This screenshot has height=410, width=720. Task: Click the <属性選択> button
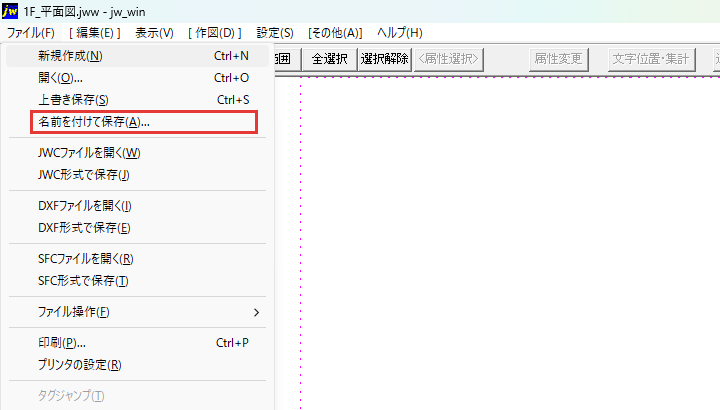[x=449, y=59]
